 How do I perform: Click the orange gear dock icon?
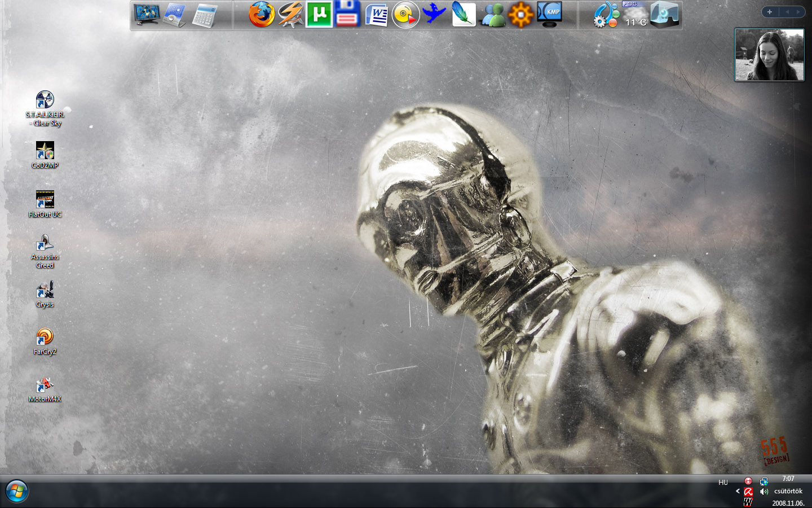(521, 15)
